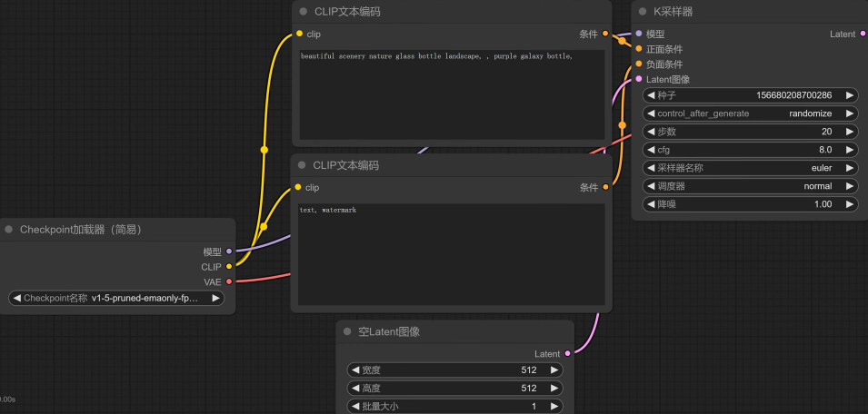
Task: Click into the 'text, watermark' prompt box
Action: point(451,254)
